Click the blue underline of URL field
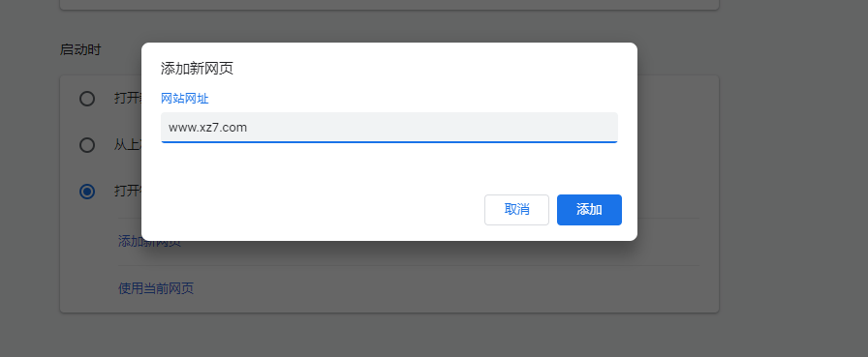Screen dimensions: 868x357 [x=389, y=142]
